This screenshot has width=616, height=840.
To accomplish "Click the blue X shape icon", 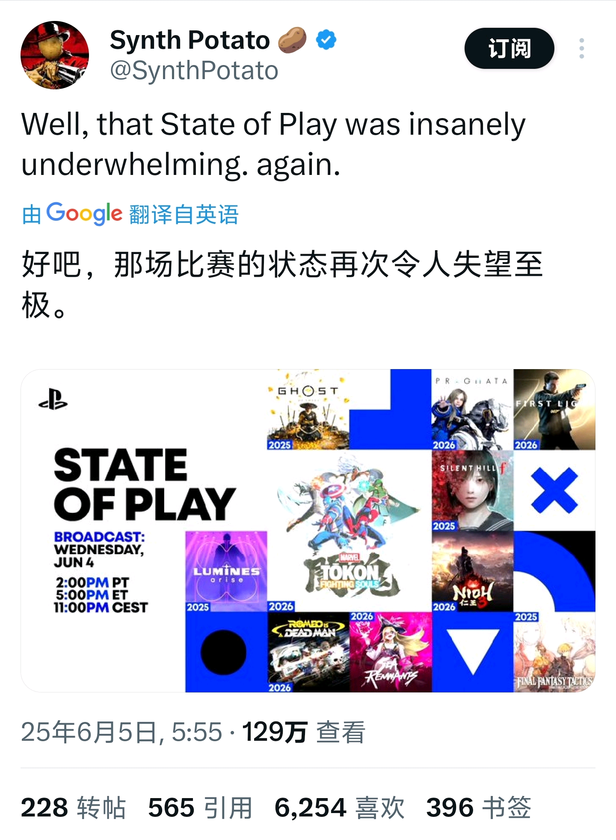I will coord(554,491).
